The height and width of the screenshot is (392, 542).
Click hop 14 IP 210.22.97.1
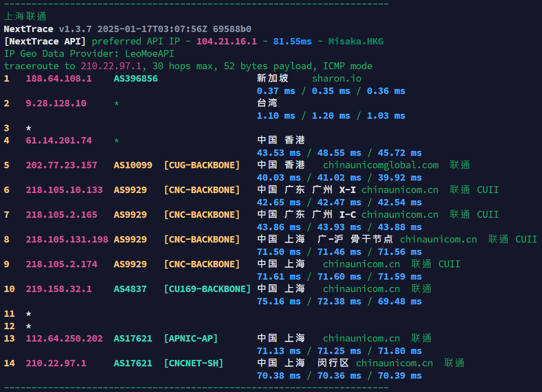[x=56, y=363]
